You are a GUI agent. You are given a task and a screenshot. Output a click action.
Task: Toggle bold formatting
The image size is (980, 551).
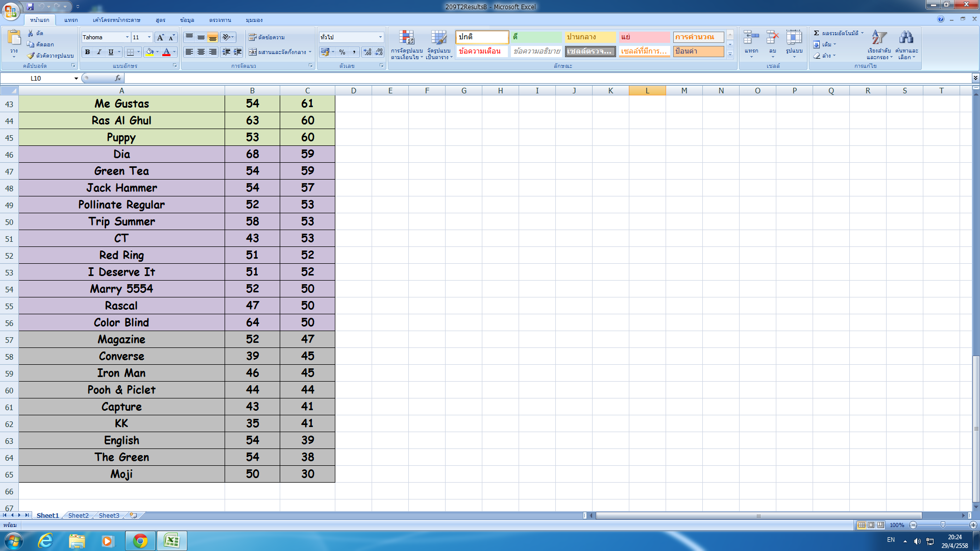point(88,52)
